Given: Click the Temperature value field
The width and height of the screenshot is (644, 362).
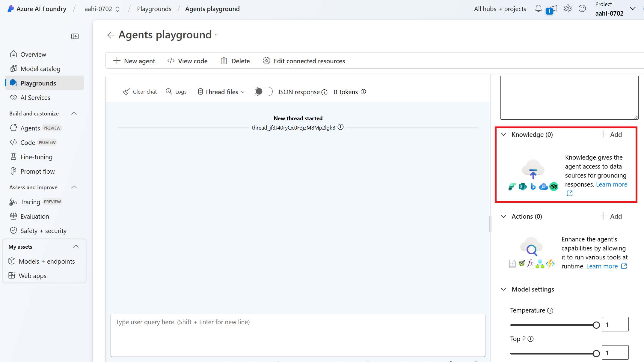Looking at the screenshot, I should 615,325.
